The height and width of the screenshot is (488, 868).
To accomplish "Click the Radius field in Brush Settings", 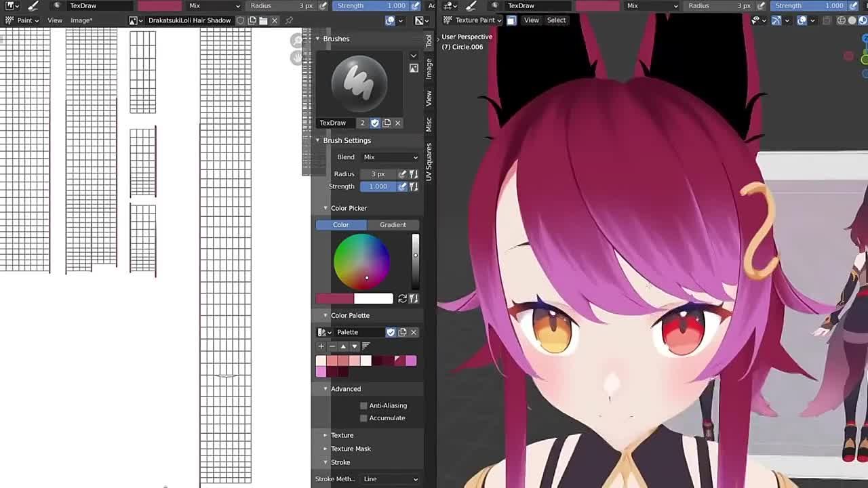I will [x=378, y=174].
